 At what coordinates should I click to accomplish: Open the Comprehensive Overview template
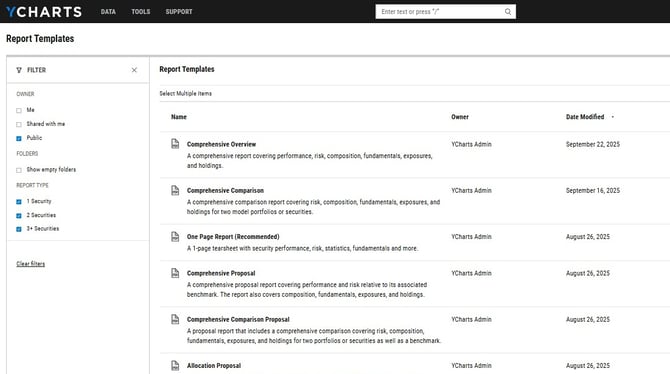221,144
